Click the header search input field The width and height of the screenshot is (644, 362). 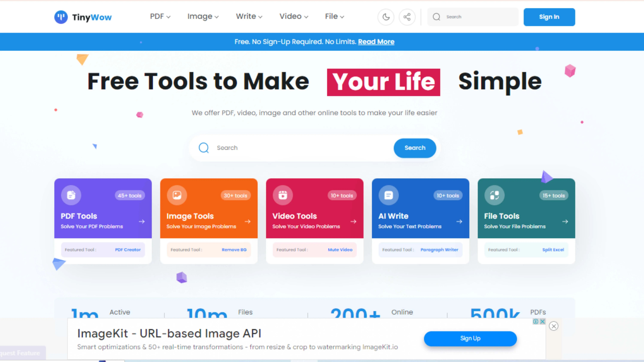[x=473, y=17]
